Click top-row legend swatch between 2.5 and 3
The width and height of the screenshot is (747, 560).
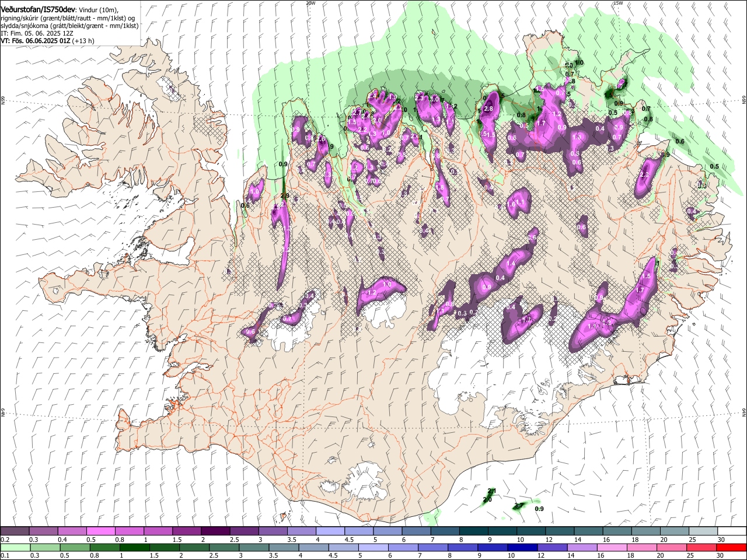(x=244, y=531)
